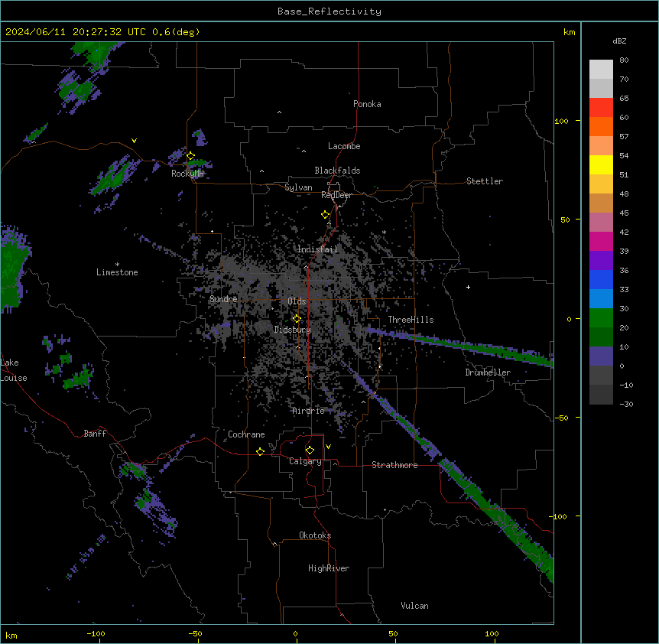Click the yellow diamond marker below RedDeer
659x644 pixels.
tap(326, 215)
